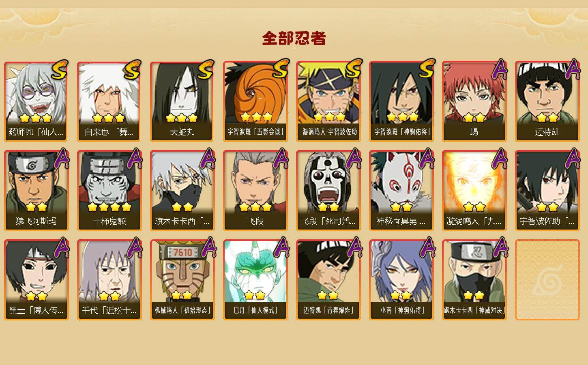Choose 迈特凯「青春爆炸」 card

(x=328, y=280)
